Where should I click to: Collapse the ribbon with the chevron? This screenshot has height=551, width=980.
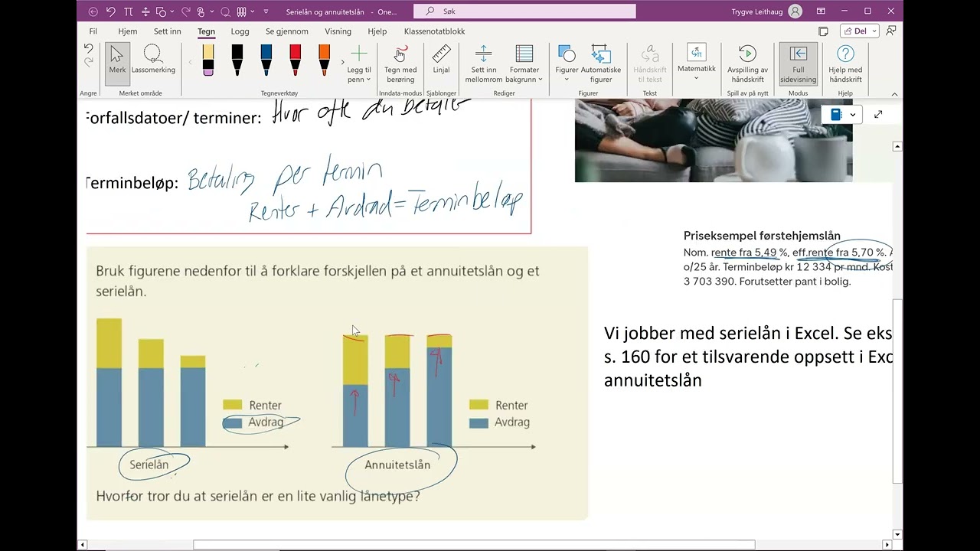click(x=894, y=93)
